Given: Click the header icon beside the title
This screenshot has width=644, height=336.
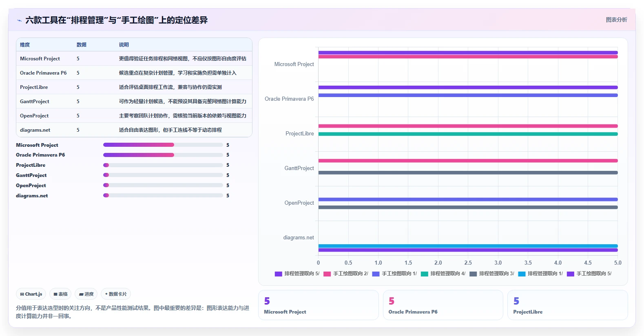Looking at the screenshot, I should (x=19, y=20).
